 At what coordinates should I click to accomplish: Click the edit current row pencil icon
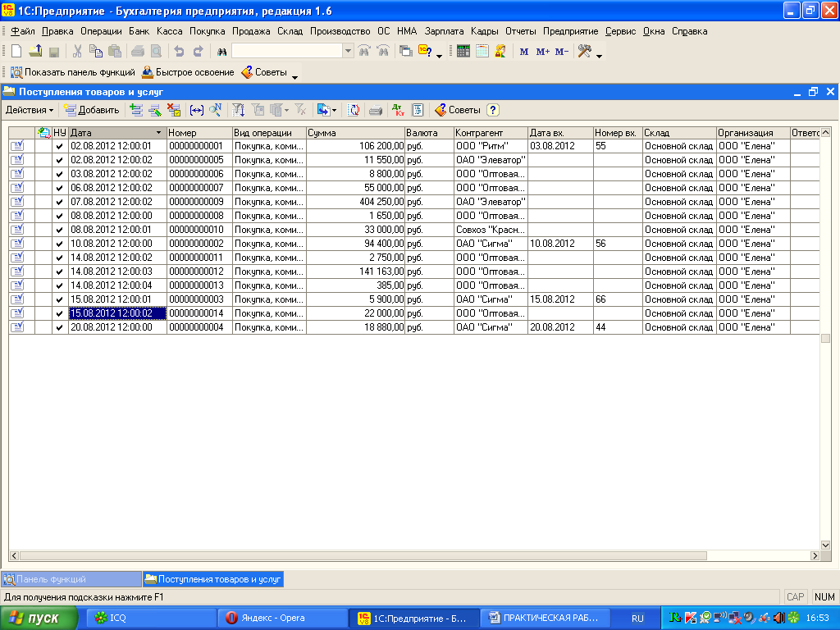(155, 110)
